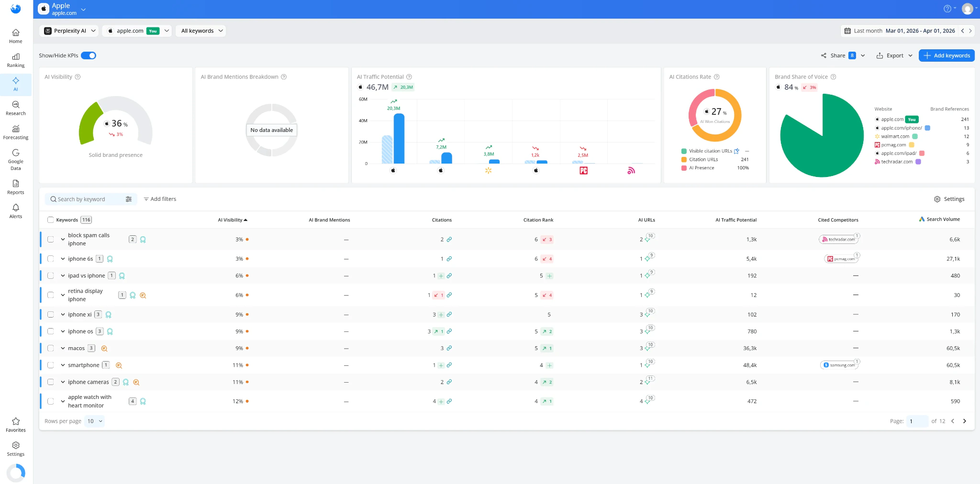Open Google Data in the sidebar
Viewport: 980px width, 484px height.
[16, 160]
